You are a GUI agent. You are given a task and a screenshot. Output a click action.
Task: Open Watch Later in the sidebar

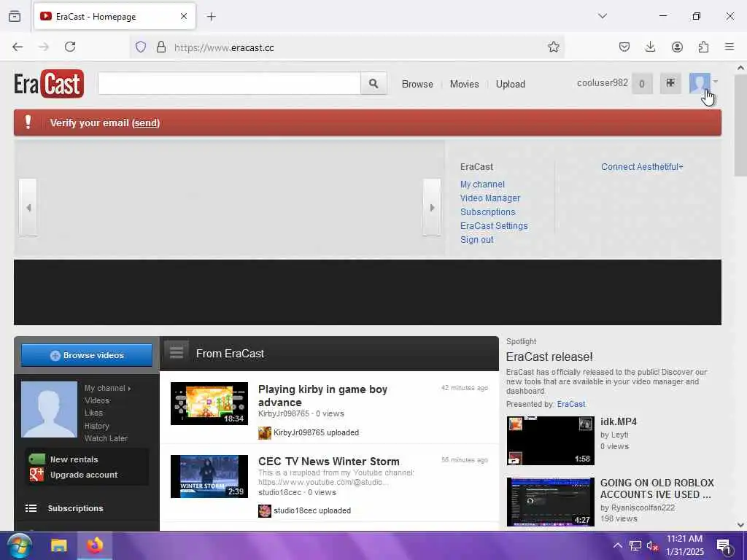[106, 438]
